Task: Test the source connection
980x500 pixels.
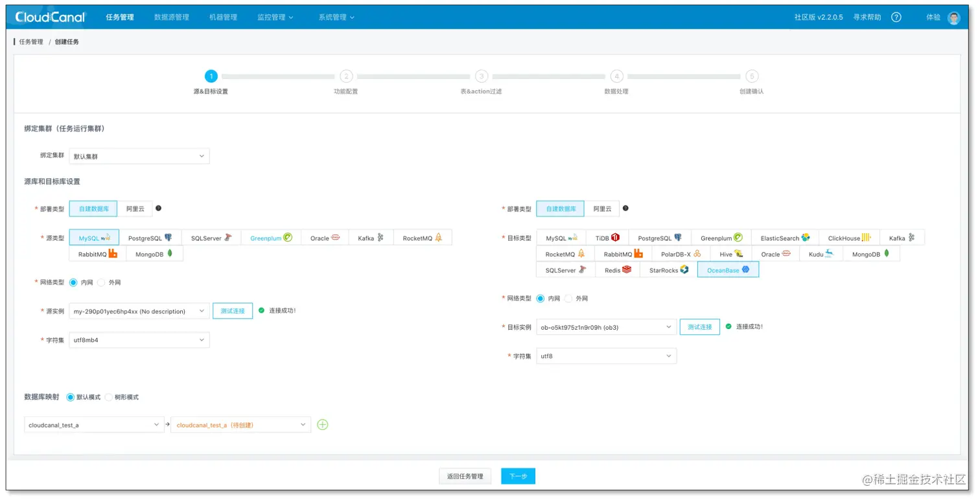Action: coord(233,311)
